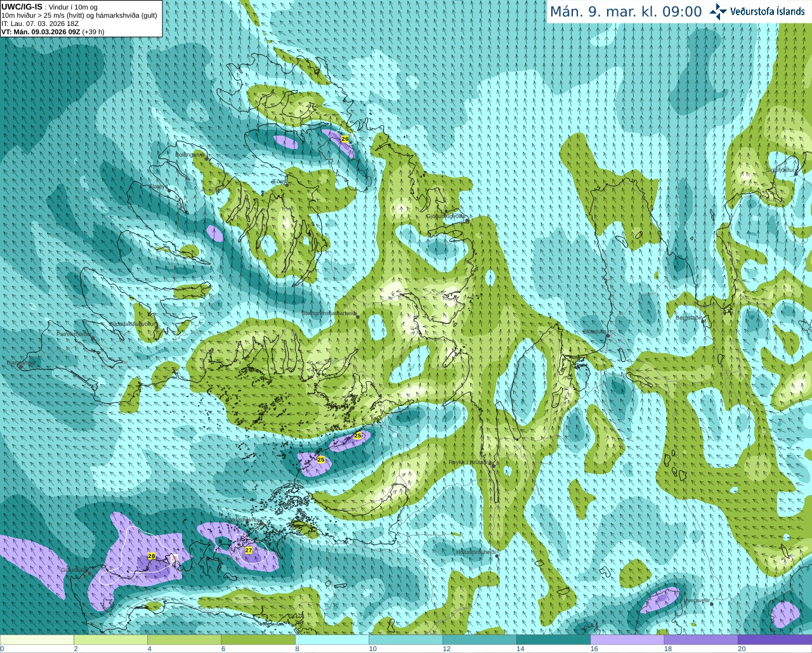The image size is (812, 653).
Task: Click the Bjargtangar station label
Action: (x=22, y=363)
